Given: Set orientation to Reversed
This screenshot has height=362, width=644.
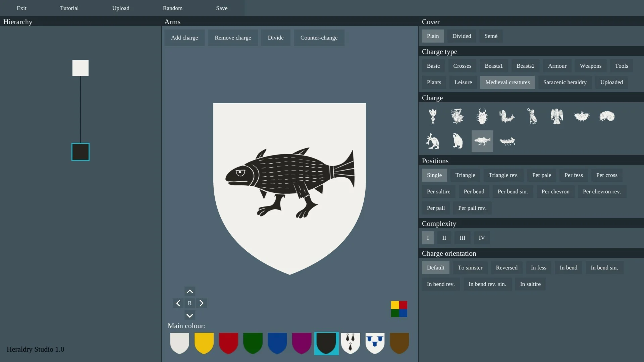Looking at the screenshot, I should [x=506, y=267].
